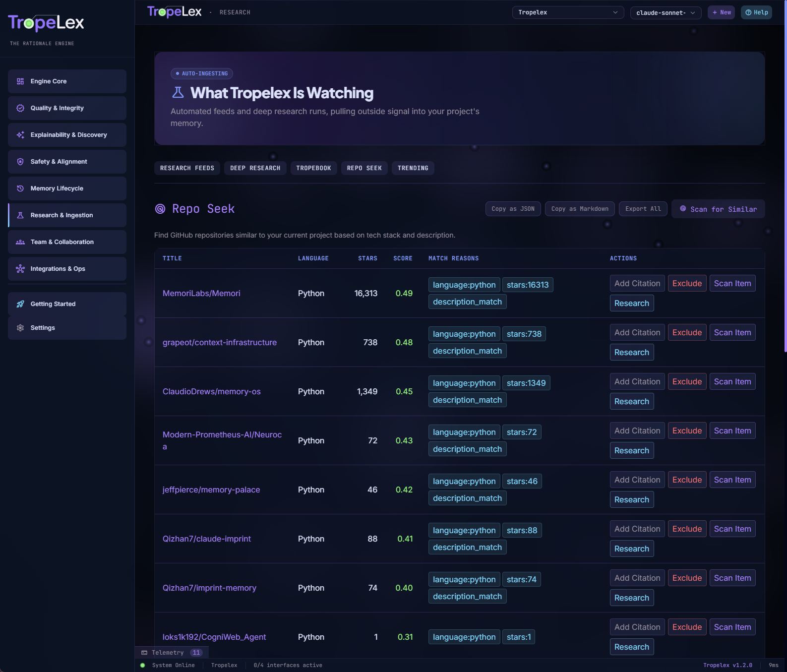Expand the Tropelex project dropdown
The image size is (787, 672).
pyautogui.click(x=568, y=12)
